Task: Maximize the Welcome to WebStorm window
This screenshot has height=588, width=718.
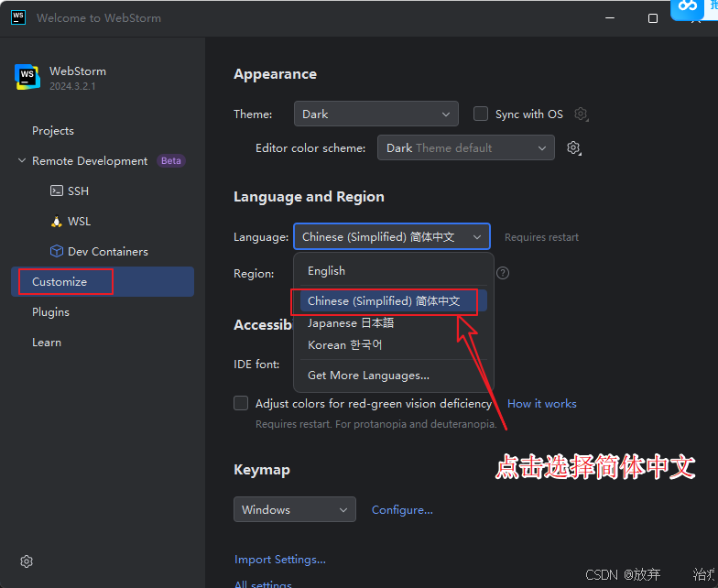Action: coord(653,18)
